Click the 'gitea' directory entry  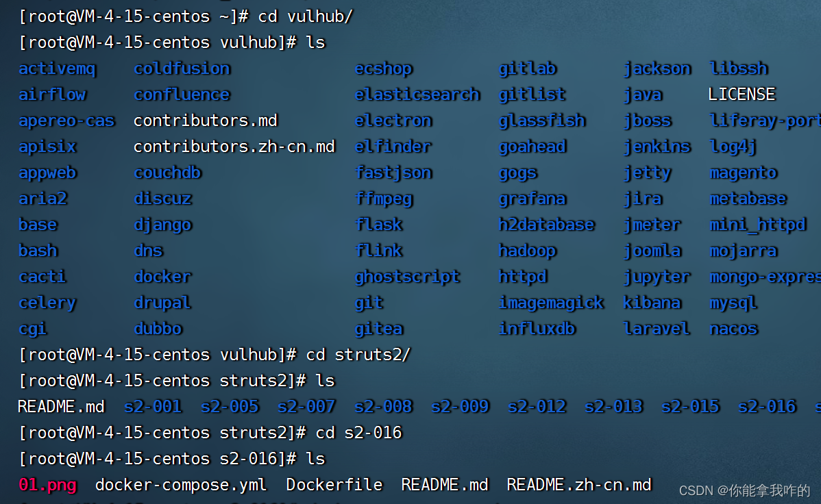[379, 329]
